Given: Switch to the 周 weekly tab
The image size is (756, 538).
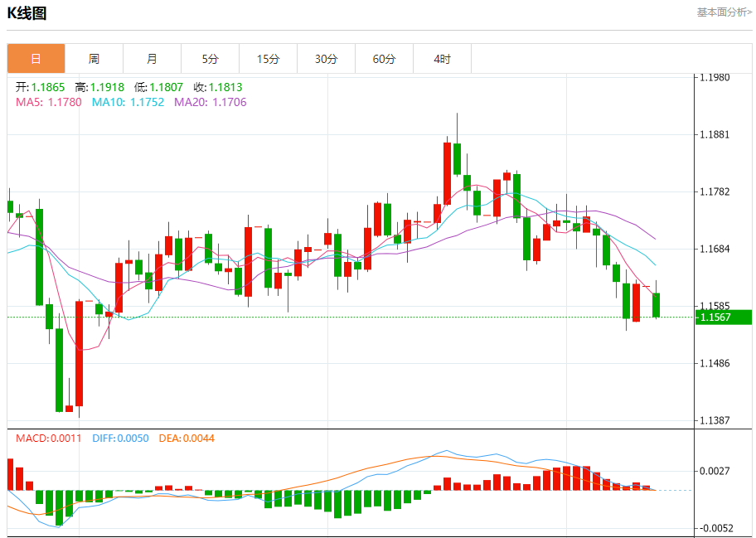Looking at the screenshot, I should click(94, 59).
